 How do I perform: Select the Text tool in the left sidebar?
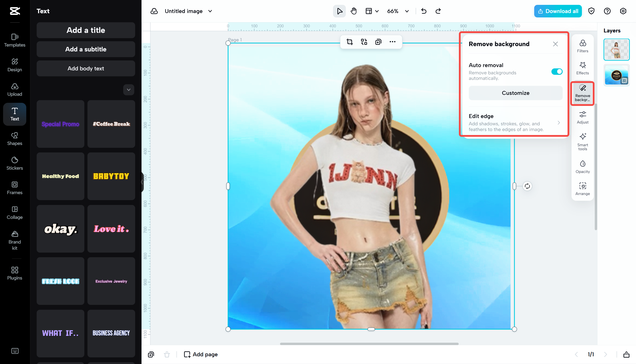(x=14, y=114)
